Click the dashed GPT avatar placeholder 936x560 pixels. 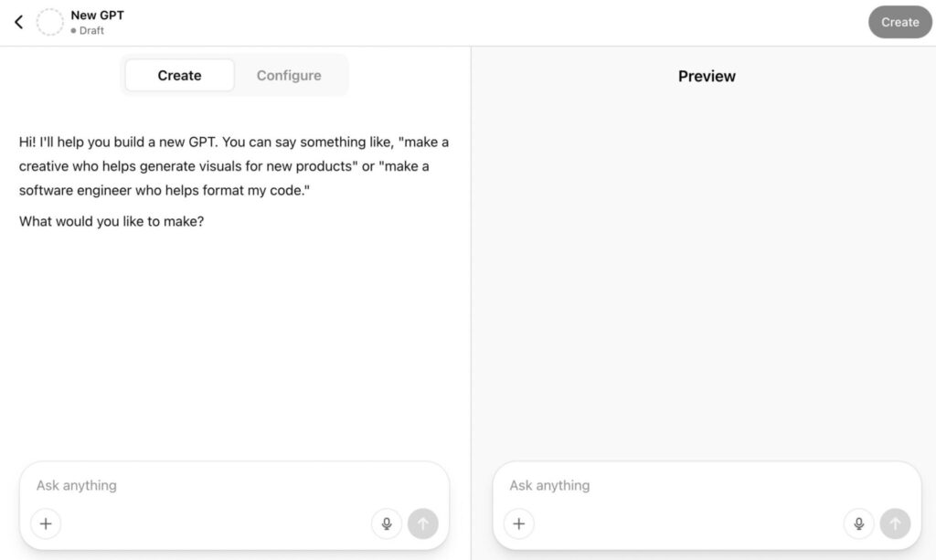pos(49,22)
